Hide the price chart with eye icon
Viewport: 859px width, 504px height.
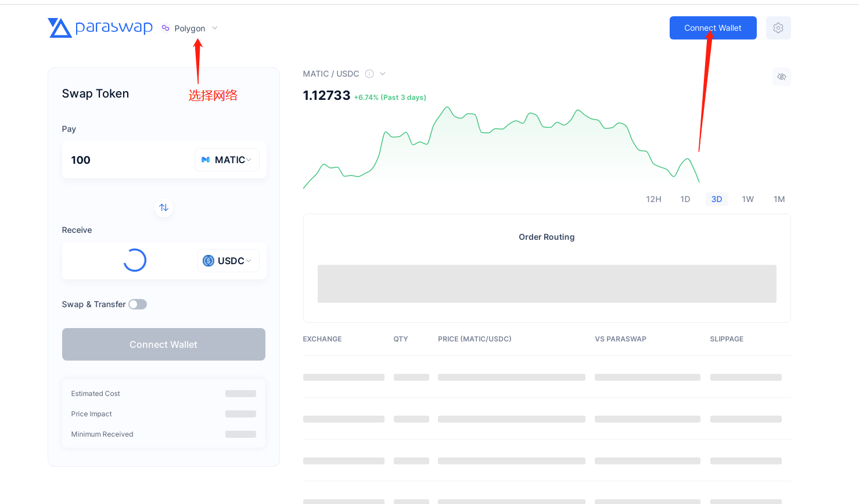point(782,77)
